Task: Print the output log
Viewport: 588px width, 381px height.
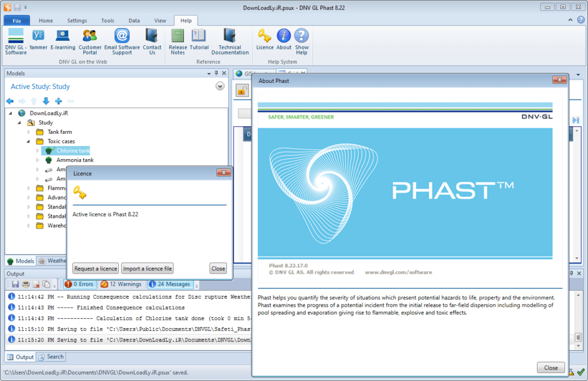Action: (x=25, y=284)
